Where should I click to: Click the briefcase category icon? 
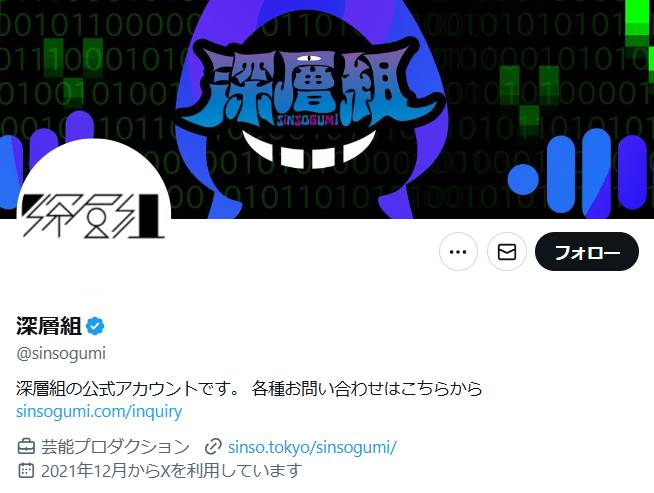point(26,447)
